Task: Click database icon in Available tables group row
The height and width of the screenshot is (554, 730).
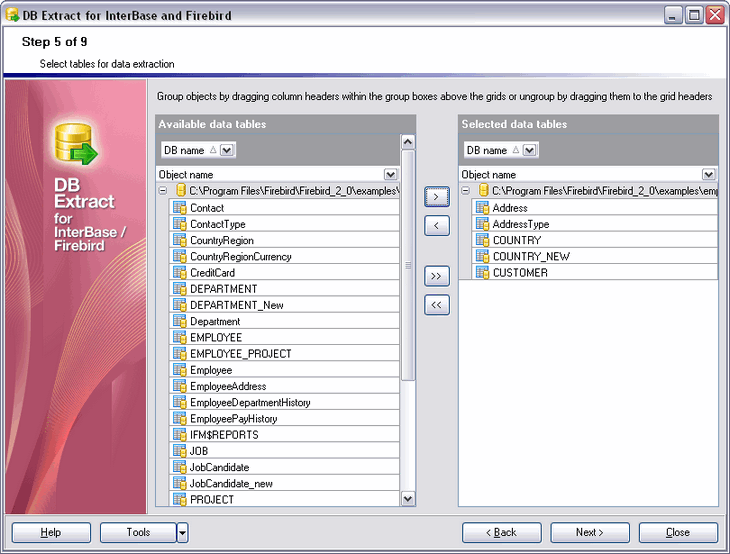Action: pos(181,190)
